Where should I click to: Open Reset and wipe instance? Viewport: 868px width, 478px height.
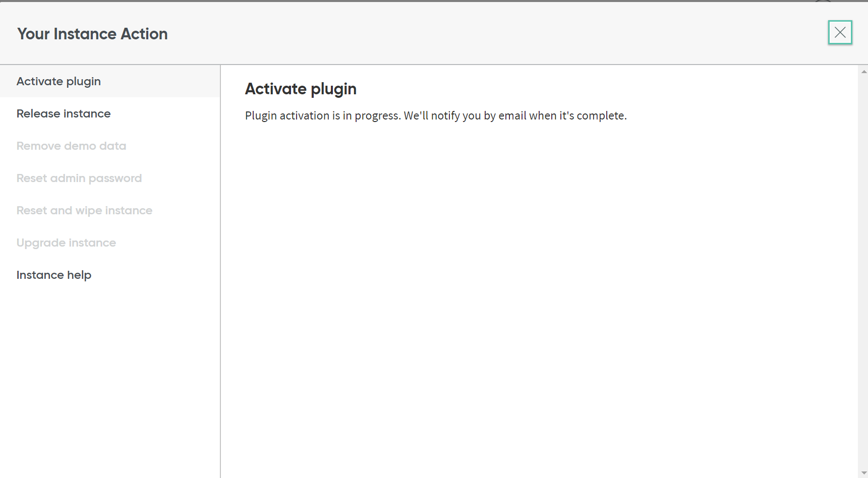(x=110, y=210)
